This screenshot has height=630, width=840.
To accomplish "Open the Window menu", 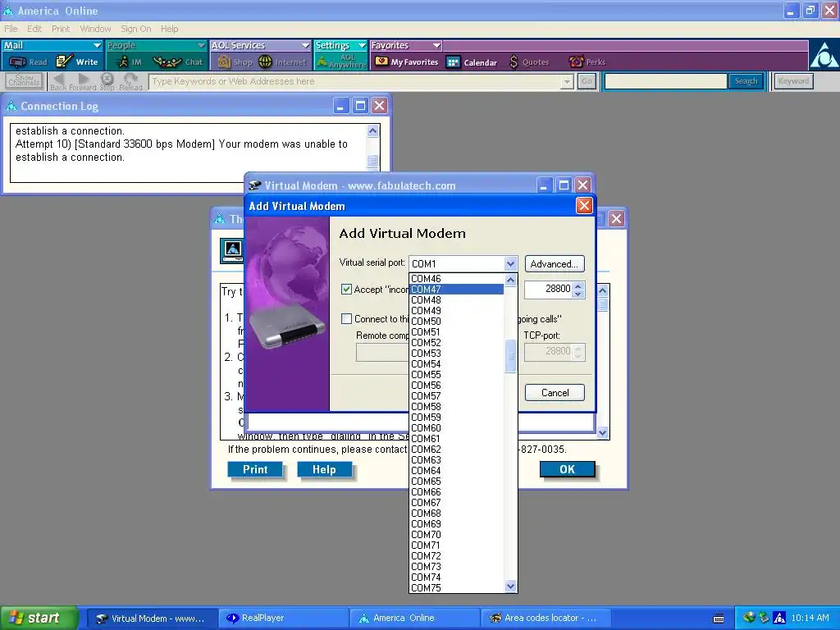I will click(95, 29).
